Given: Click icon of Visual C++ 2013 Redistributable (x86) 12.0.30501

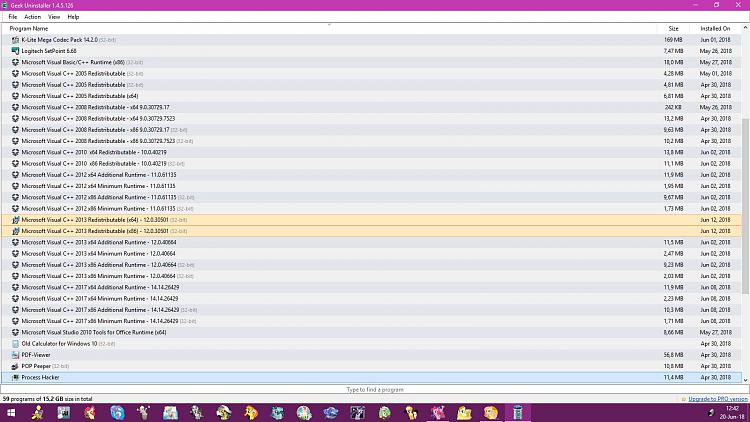Looking at the screenshot, I should point(15,231).
